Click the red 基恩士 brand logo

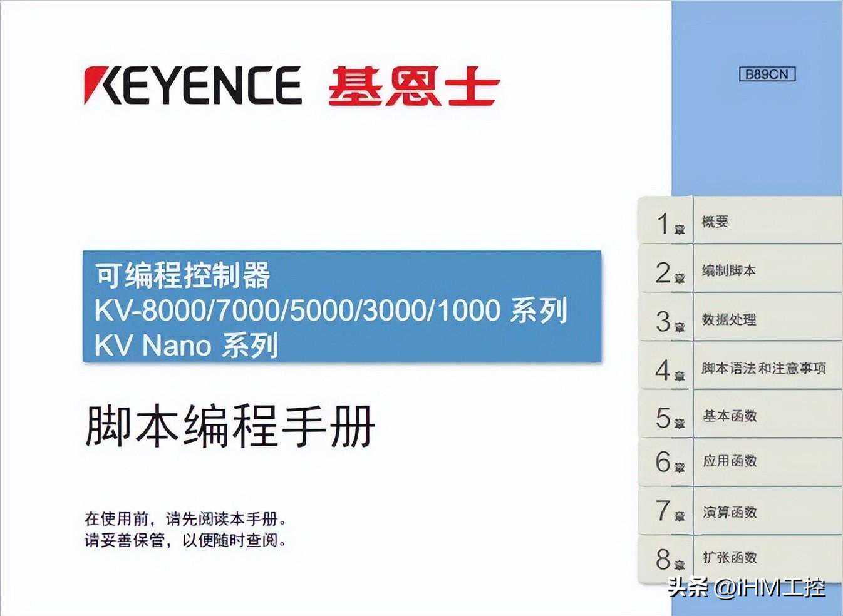pos(413,86)
